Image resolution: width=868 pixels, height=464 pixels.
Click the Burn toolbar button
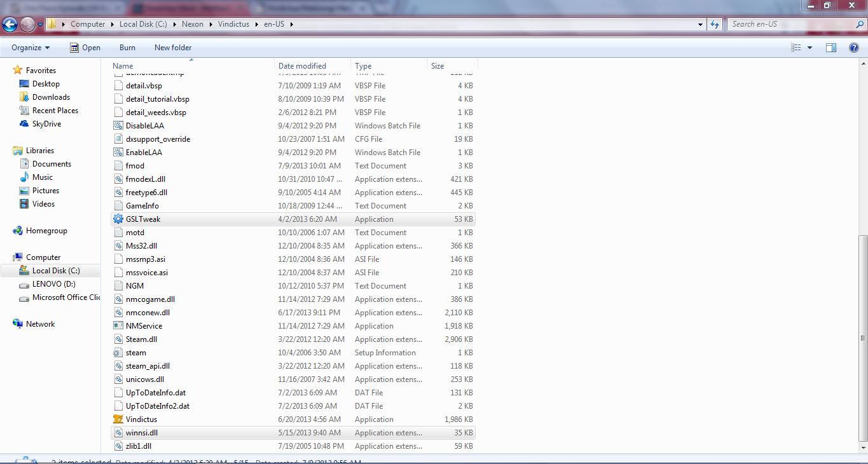click(x=127, y=48)
